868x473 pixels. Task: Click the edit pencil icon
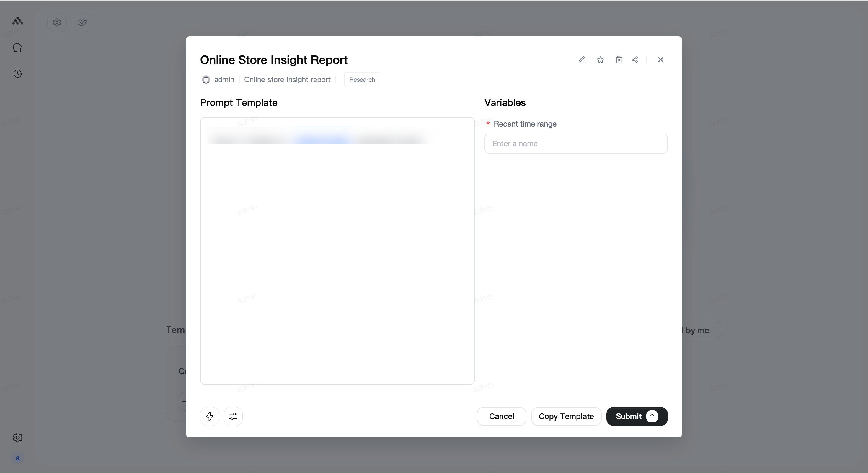(582, 60)
